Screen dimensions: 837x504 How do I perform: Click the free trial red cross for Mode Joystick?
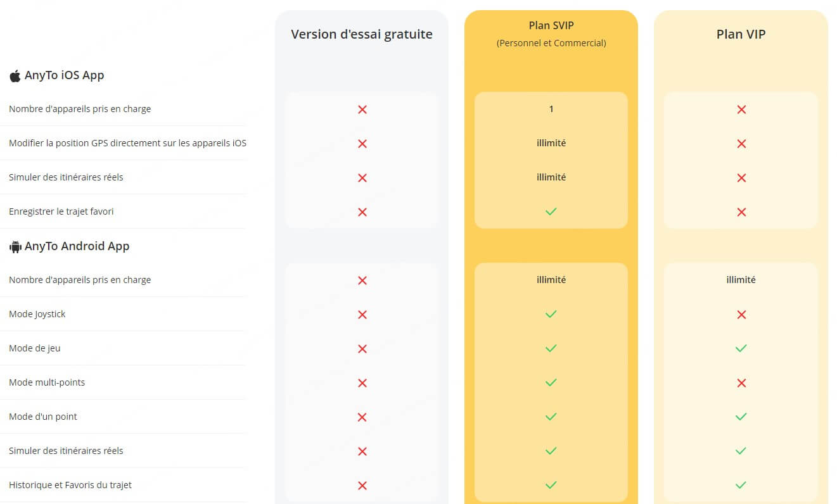point(362,315)
